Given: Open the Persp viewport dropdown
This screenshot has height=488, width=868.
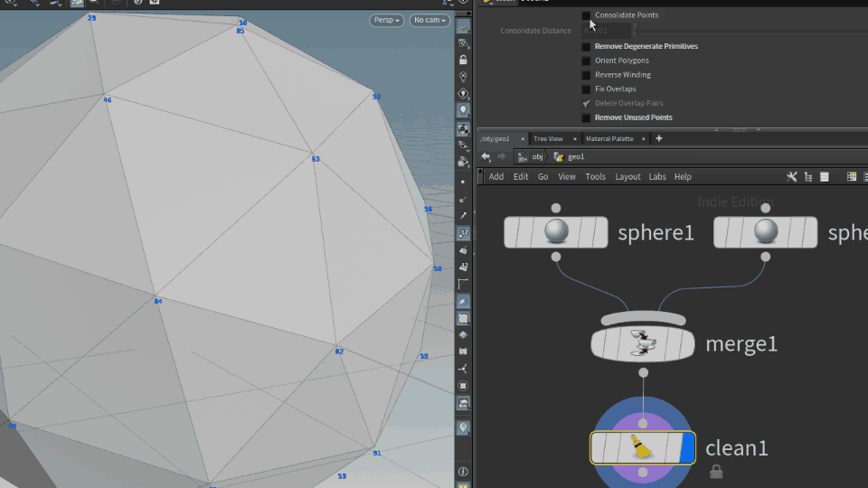Looking at the screenshot, I should (x=386, y=20).
